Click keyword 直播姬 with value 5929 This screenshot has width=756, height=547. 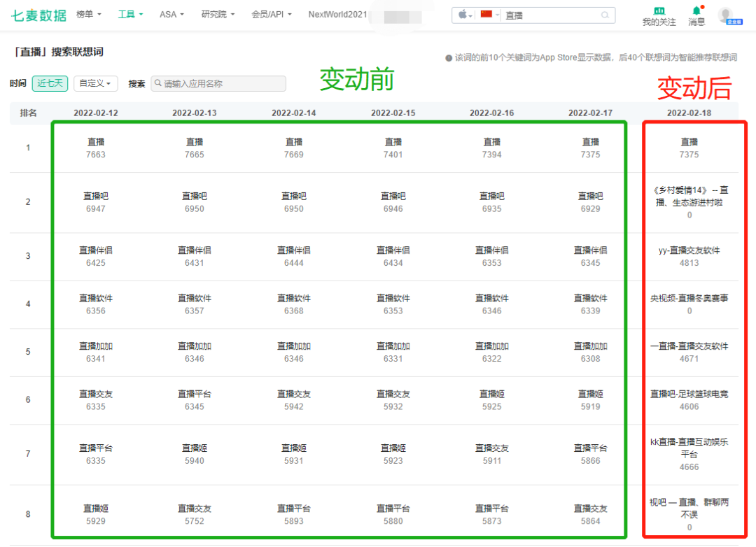(x=95, y=509)
